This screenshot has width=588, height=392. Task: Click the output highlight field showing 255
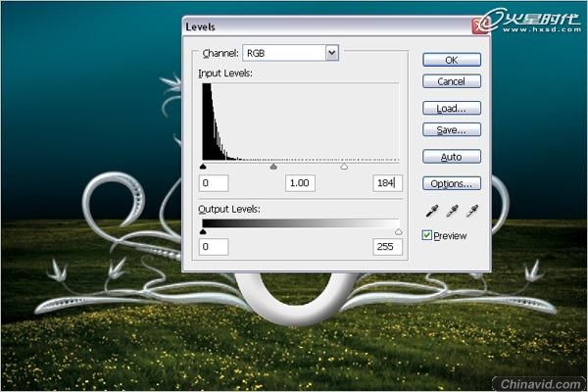click(387, 247)
